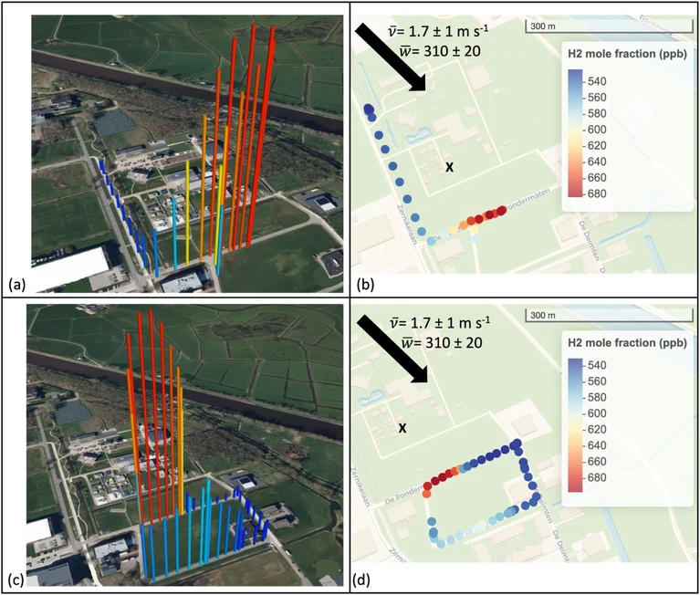Click the Zernikelaan street label in panel (d)
Image resolution: width=700 pixels, height=595 pixels.
(x=360, y=487)
